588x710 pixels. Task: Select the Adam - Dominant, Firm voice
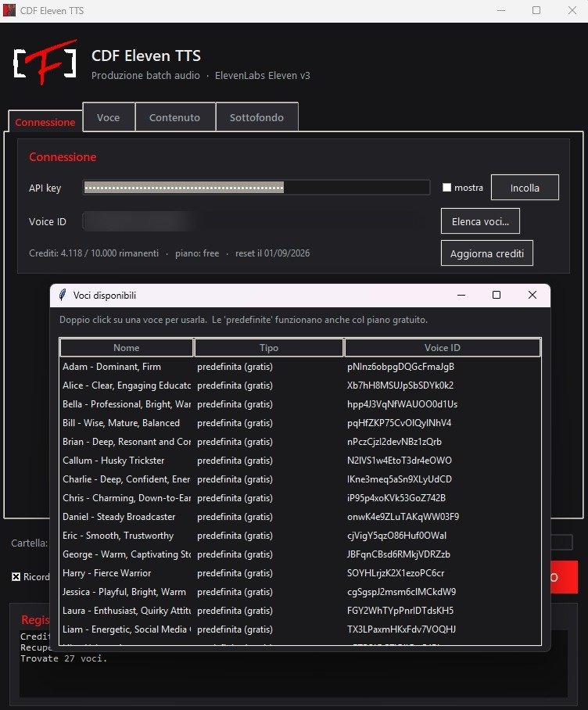(x=300, y=367)
